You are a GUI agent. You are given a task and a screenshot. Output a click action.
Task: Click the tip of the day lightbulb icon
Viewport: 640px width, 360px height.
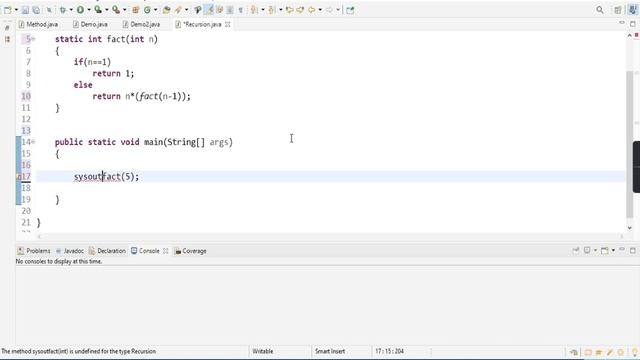pyautogui.click(x=635, y=352)
